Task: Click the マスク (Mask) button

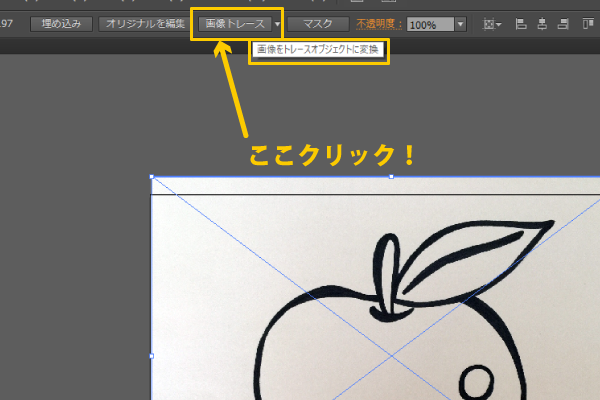Action: point(317,22)
